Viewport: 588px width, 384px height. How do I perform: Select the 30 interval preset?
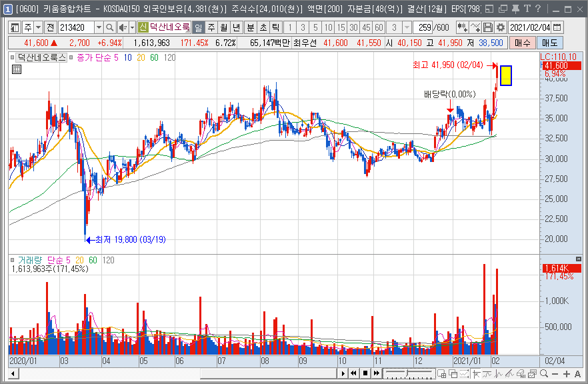click(x=353, y=27)
